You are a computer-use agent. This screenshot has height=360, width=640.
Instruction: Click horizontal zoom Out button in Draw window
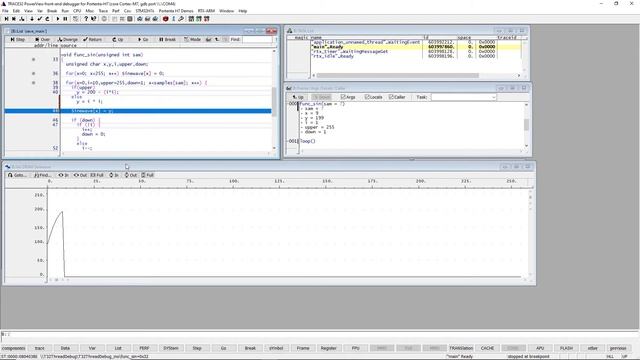pos(80,175)
